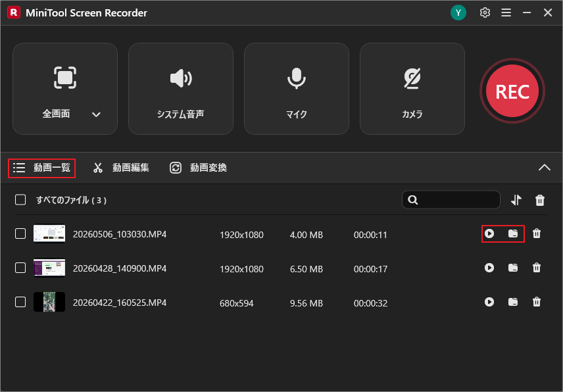Play the 20260422_160525.MP4 recording

(489, 302)
